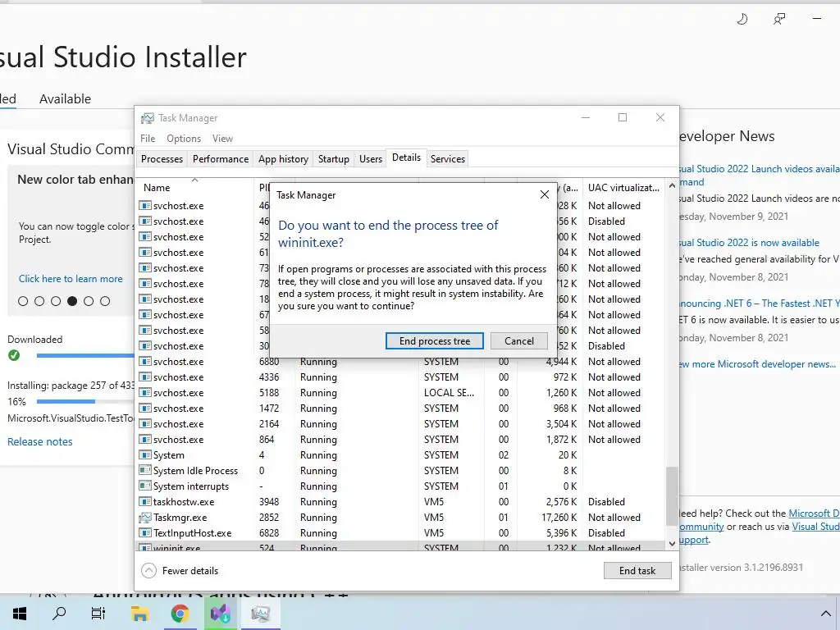Select fifth carousel dot in installer news
840x630 pixels.
[89, 301]
